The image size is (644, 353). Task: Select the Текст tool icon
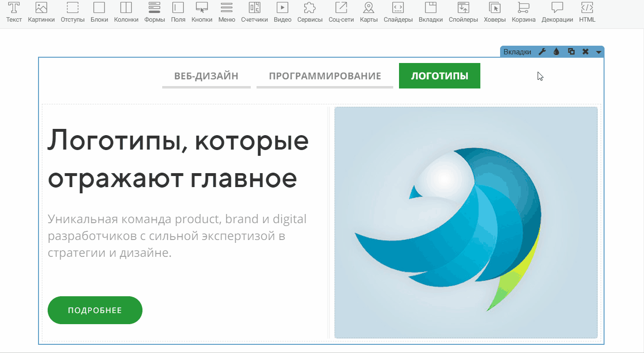tap(14, 8)
